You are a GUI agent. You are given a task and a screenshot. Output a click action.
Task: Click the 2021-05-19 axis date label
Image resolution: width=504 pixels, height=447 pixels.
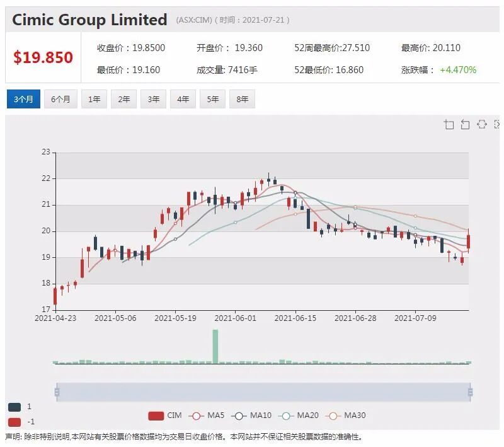(175, 318)
